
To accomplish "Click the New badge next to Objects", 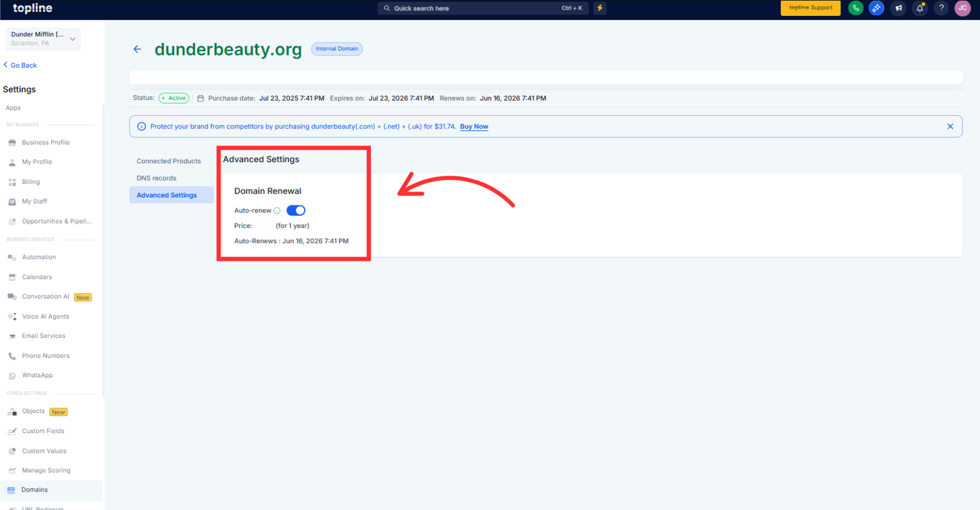I will click(59, 413).
